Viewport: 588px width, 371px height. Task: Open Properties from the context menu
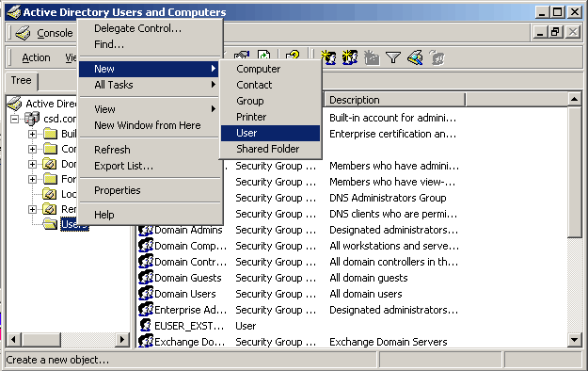pos(150,190)
